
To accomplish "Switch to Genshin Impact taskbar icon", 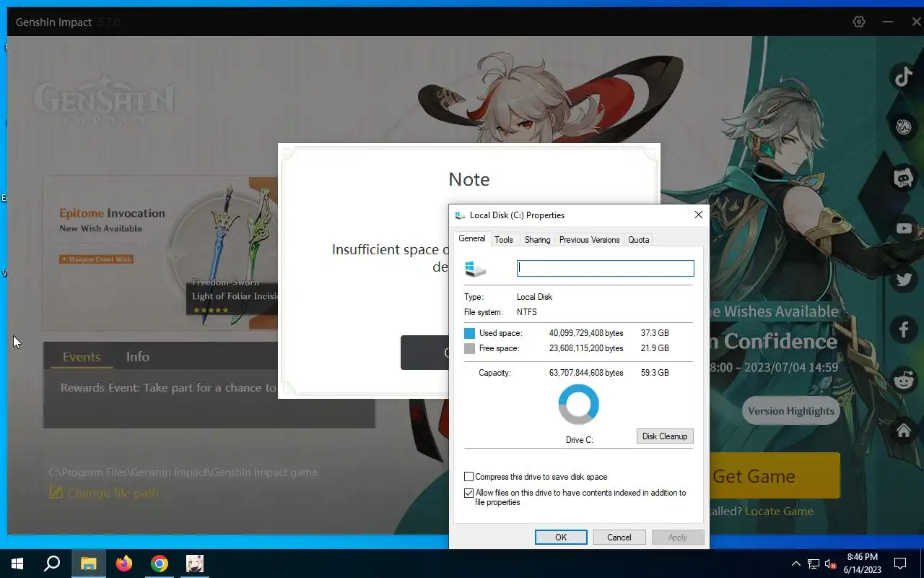I will [194, 564].
